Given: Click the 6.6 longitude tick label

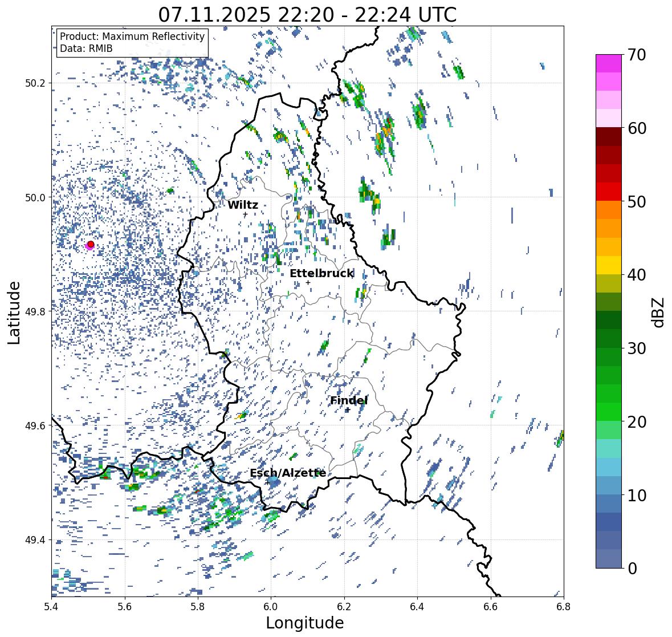Looking at the screenshot, I should point(491,606).
